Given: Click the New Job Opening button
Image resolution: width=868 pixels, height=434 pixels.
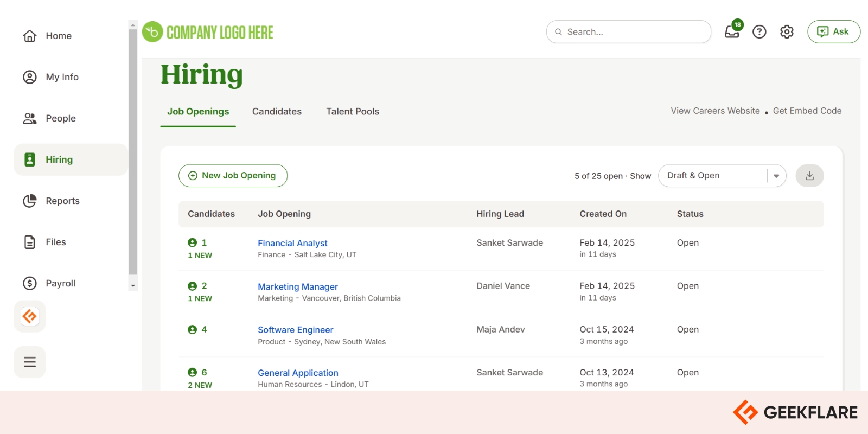Looking at the screenshot, I should click(233, 176).
